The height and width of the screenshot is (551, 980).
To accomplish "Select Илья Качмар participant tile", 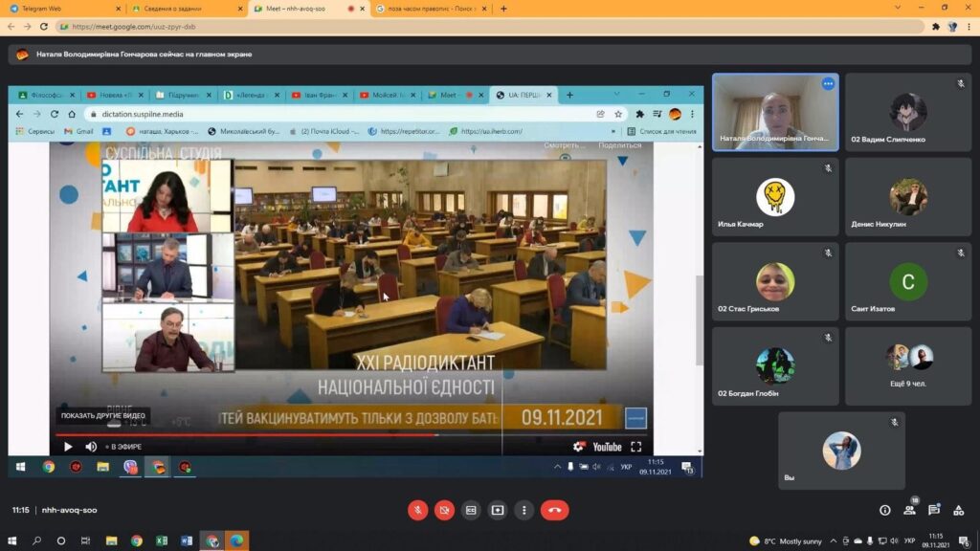I will [775, 197].
